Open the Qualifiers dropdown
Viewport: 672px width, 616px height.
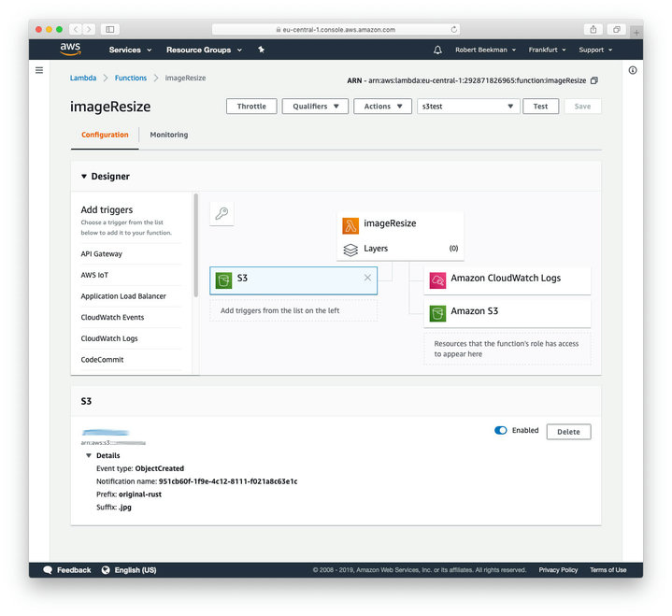tap(315, 107)
